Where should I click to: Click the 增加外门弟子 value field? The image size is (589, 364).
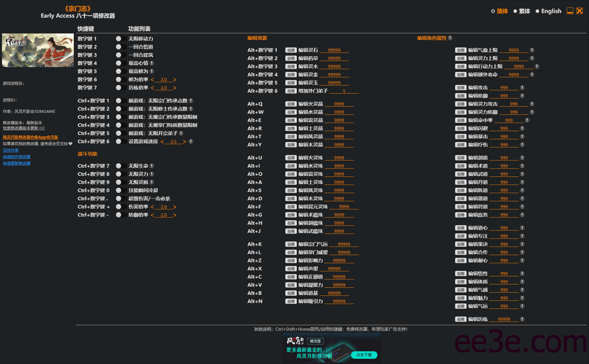(344, 91)
